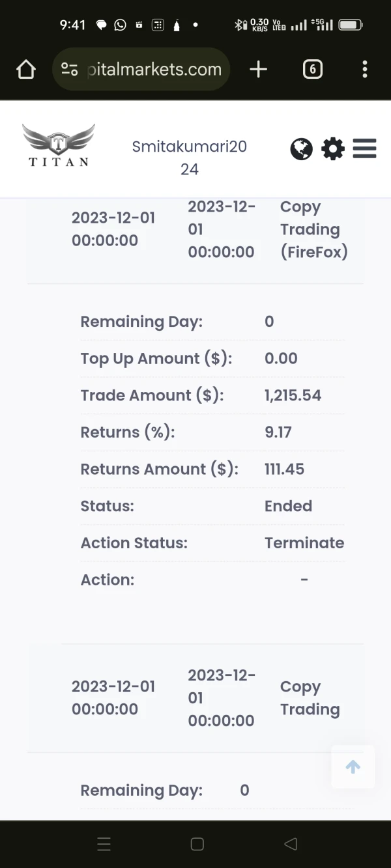Tap the Trade Amount value 1,215.54
This screenshot has height=868, width=391.
(x=293, y=395)
